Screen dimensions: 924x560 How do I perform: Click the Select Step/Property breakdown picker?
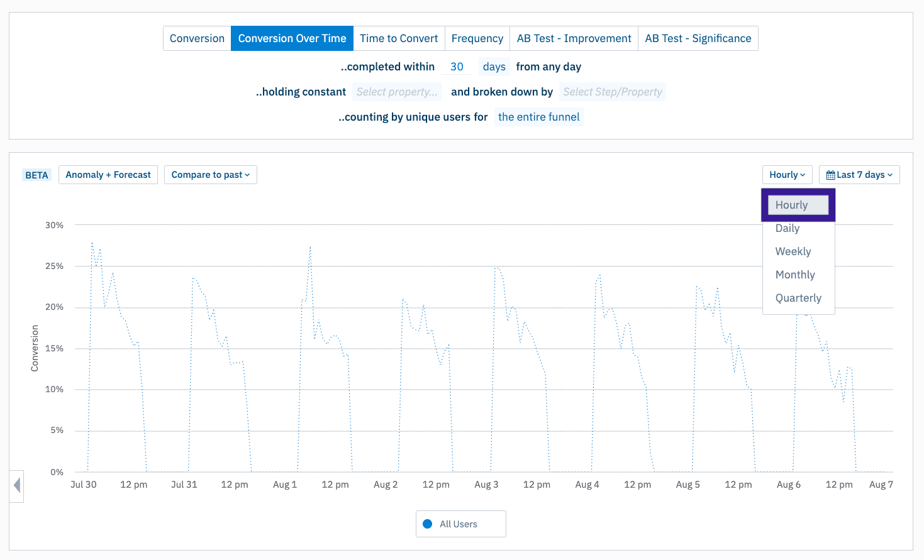(613, 91)
